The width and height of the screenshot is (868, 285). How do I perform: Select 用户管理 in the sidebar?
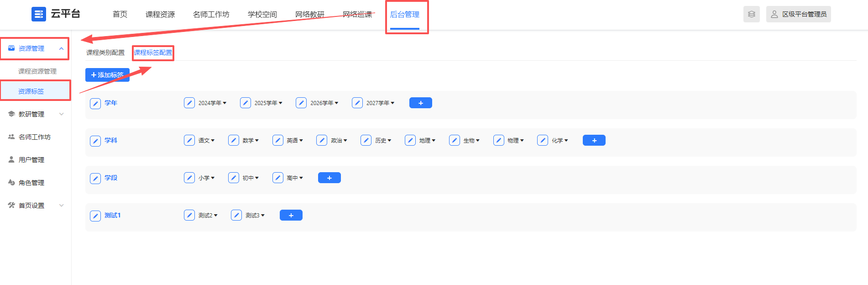31,160
